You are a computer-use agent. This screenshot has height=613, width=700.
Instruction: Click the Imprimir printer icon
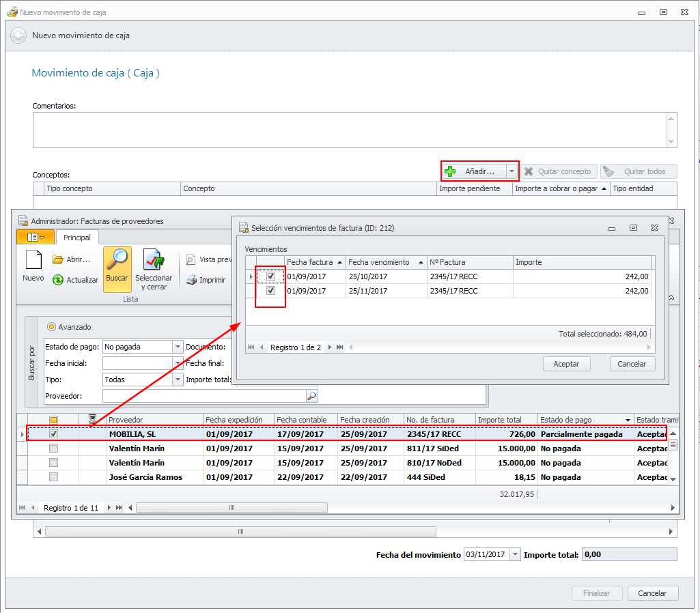pyautogui.click(x=192, y=280)
